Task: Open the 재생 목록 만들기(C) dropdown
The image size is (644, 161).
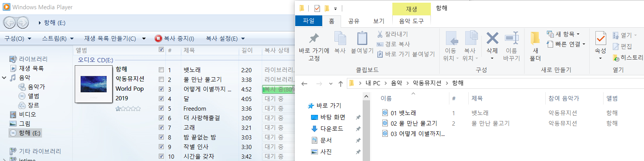Action: click(115, 38)
